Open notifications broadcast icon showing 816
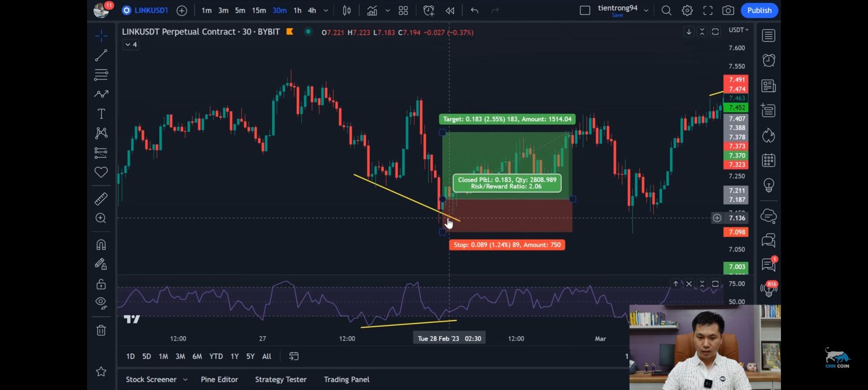Image resolution: width=868 pixels, height=390 pixels. pyautogui.click(x=769, y=290)
